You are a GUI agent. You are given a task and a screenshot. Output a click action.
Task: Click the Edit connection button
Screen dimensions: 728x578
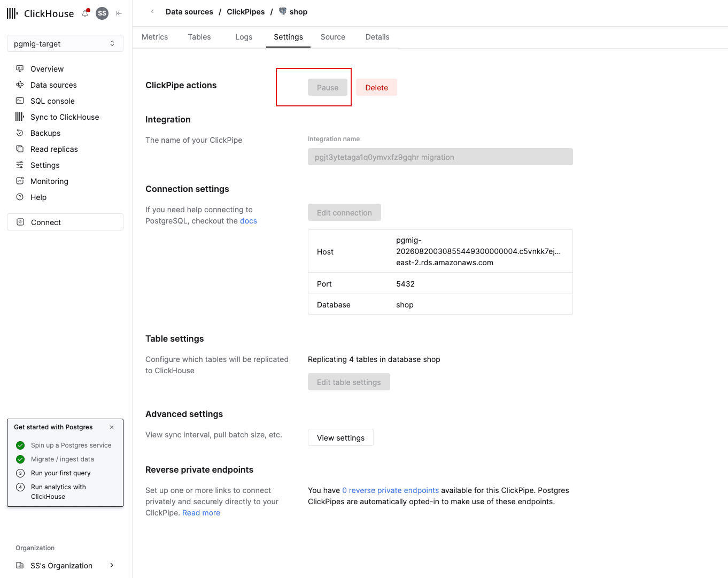coord(344,212)
